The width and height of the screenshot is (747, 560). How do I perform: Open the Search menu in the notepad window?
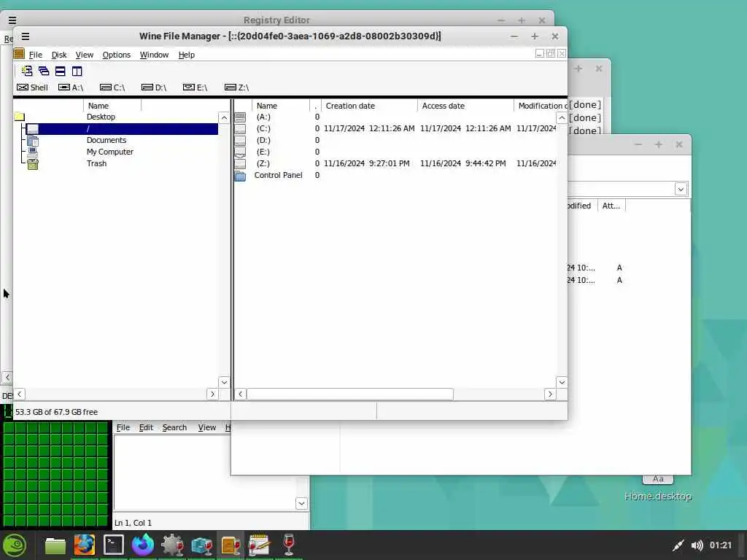(174, 427)
